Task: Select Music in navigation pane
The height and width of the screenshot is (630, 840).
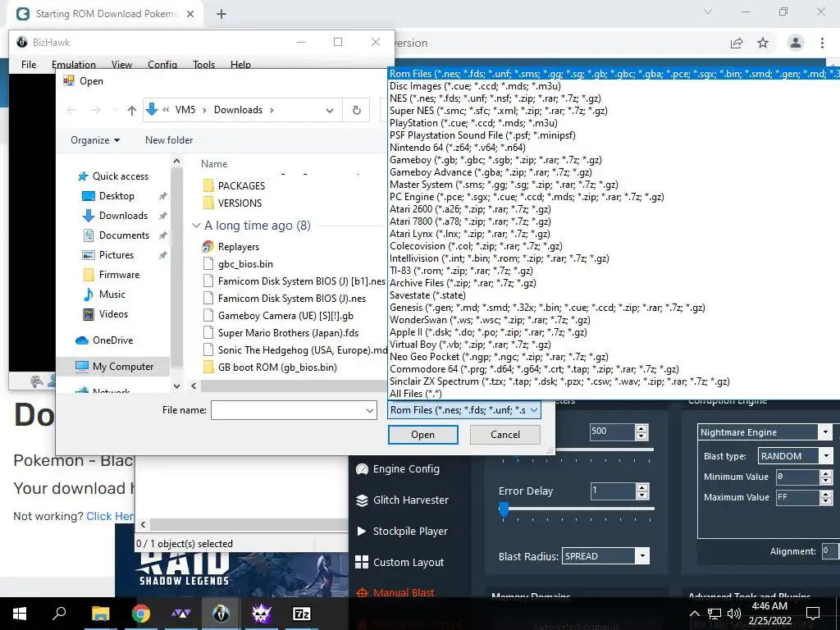Action: (112, 294)
